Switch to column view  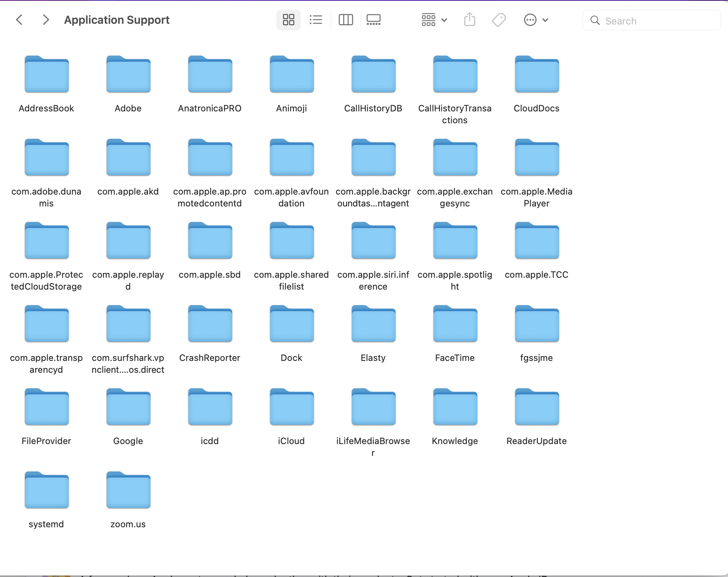(x=345, y=20)
